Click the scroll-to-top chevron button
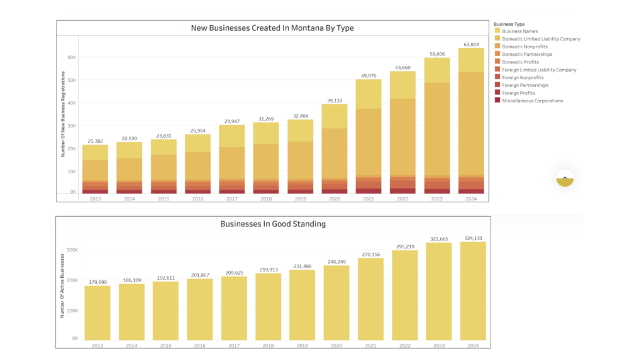The width and height of the screenshot is (644, 362). point(565,178)
